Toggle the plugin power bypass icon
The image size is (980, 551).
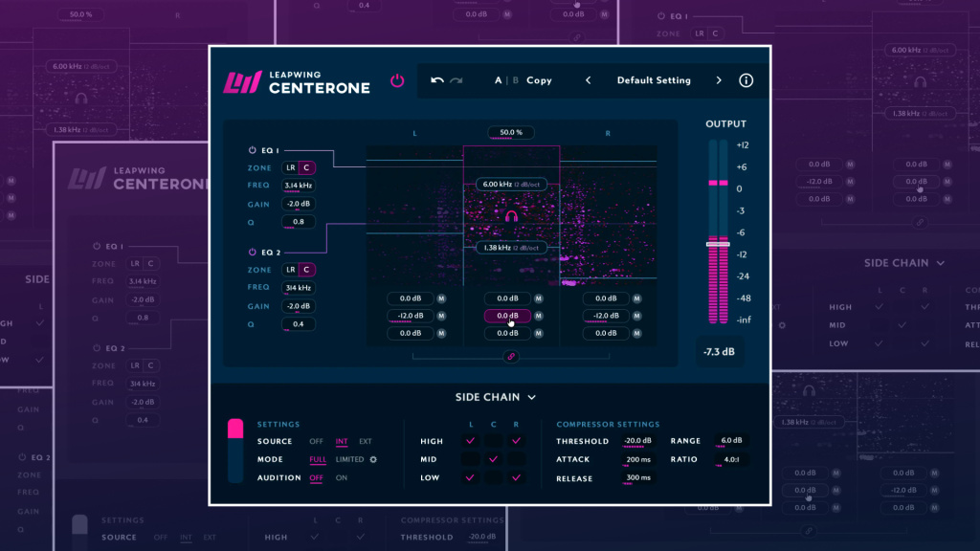coord(397,80)
